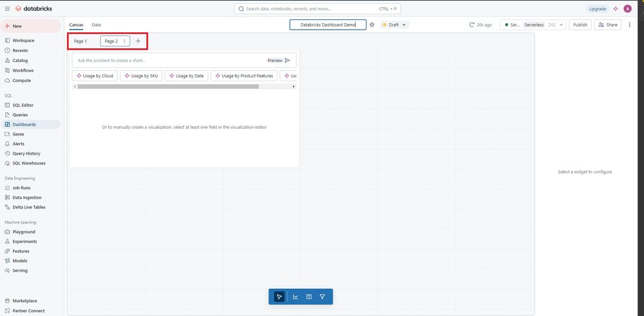The image size is (644, 316).
Task: Click the suggestions horizontal scrollbar
Action: pyautogui.click(x=168, y=86)
